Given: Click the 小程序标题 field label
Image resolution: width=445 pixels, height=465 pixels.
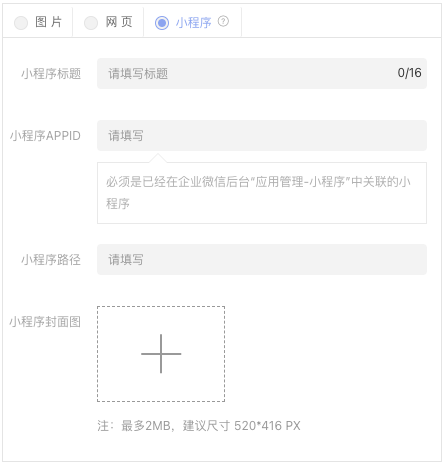Looking at the screenshot, I should coord(51,73).
